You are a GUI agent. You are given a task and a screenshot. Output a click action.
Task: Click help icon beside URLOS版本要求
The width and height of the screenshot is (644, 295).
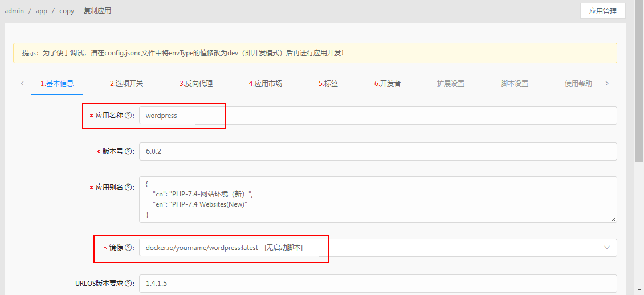pyautogui.click(x=128, y=284)
